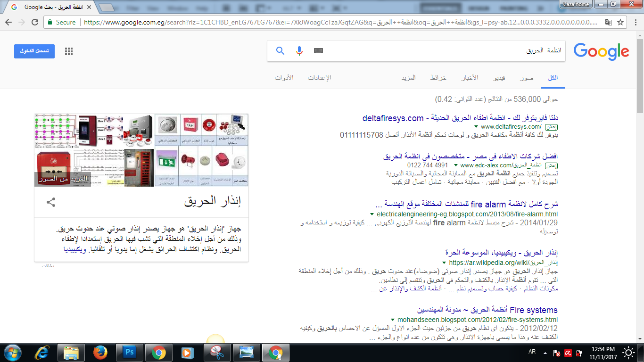
Task: Open the Wikipedia إنذار الحريق result link
Action: pyautogui.click(x=501, y=252)
